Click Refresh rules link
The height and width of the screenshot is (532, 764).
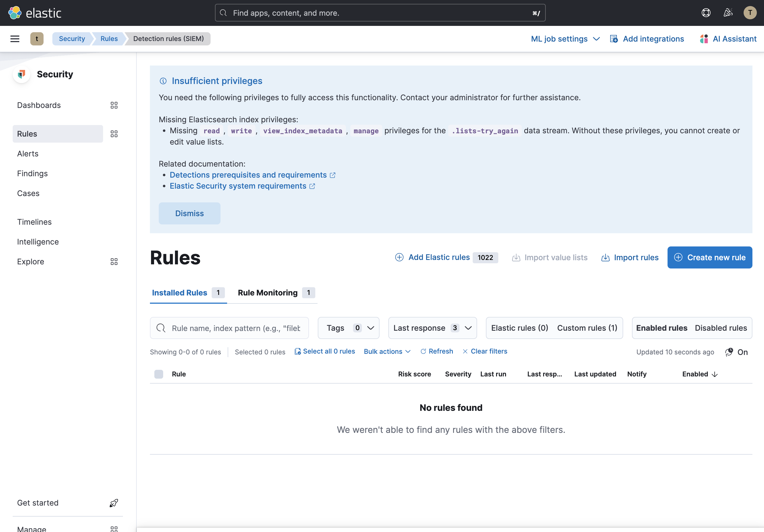(437, 351)
